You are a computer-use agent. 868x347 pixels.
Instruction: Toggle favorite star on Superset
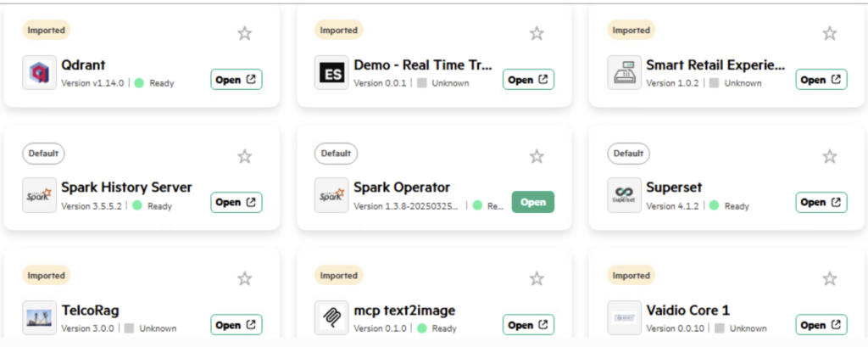coord(829,156)
